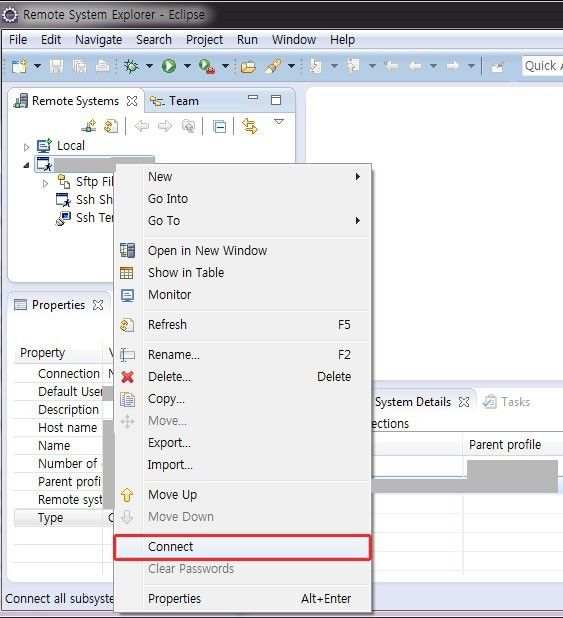The height and width of the screenshot is (618, 563).
Task: Click the Print toolbar icon
Action: [103, 66]
